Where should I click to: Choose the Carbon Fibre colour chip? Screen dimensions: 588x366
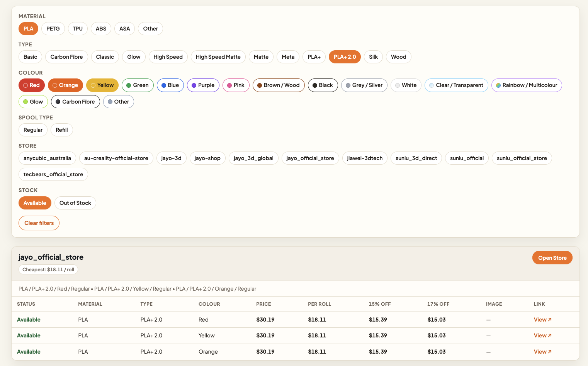pyautogui.click(x=75, y=102)
